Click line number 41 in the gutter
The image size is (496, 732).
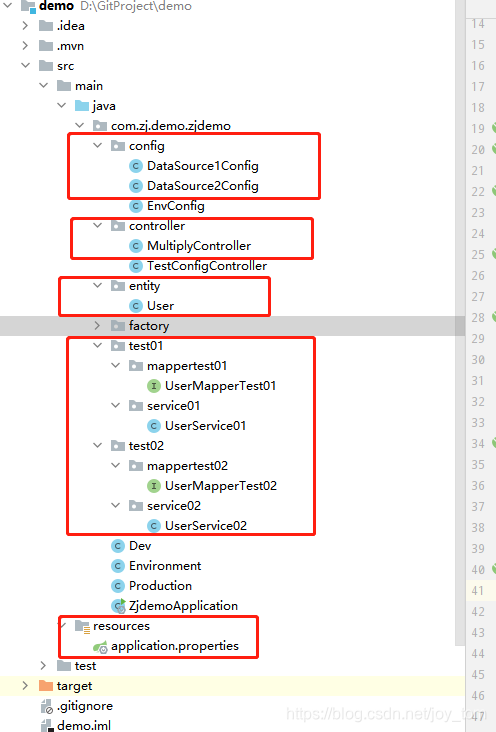tap(477, 591)
